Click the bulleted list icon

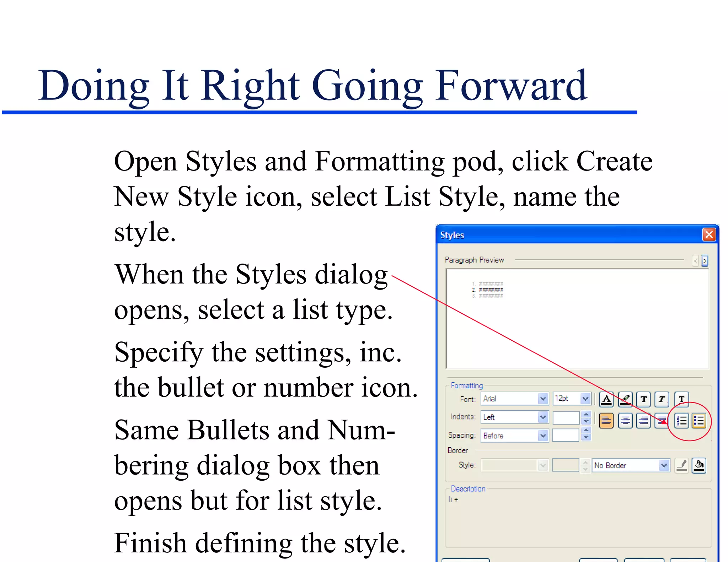699,421
